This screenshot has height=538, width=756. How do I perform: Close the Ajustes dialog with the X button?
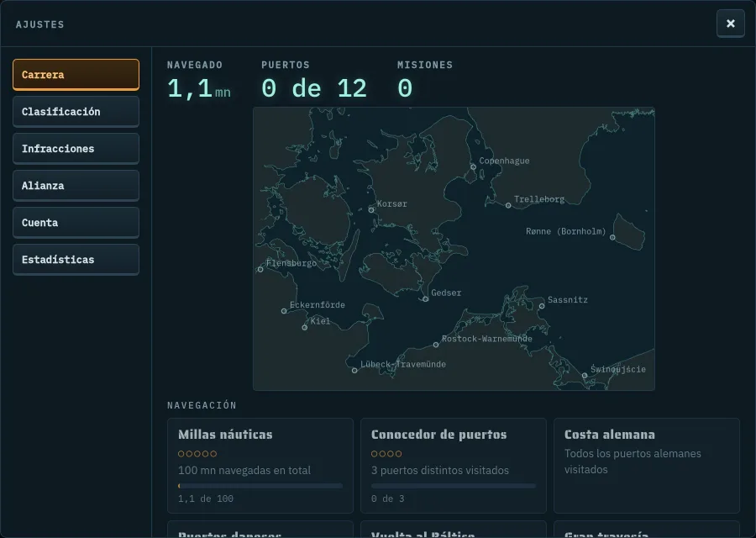click(x=731, y=24)
